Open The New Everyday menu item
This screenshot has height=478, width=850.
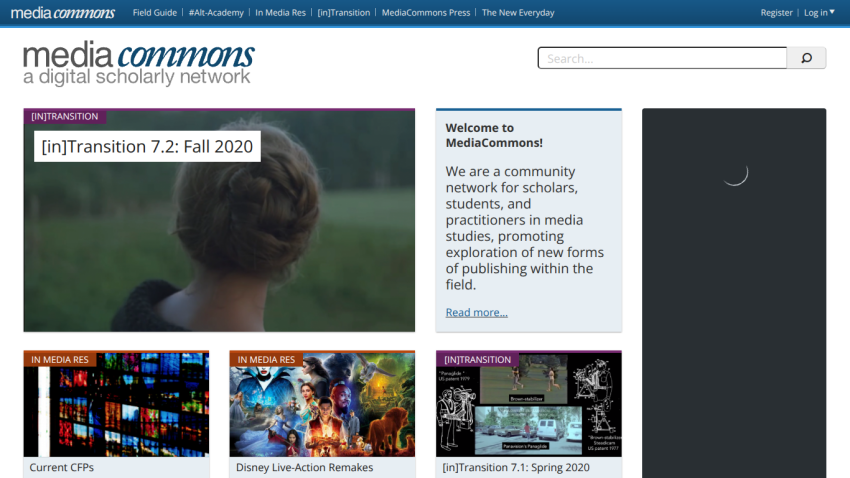(x=518, y=12)
